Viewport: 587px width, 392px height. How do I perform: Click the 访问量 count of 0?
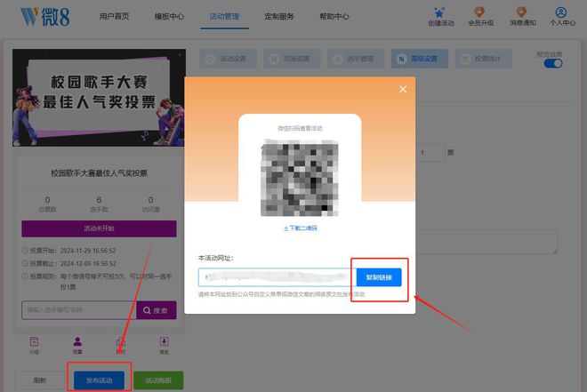(x=150, y=200)
